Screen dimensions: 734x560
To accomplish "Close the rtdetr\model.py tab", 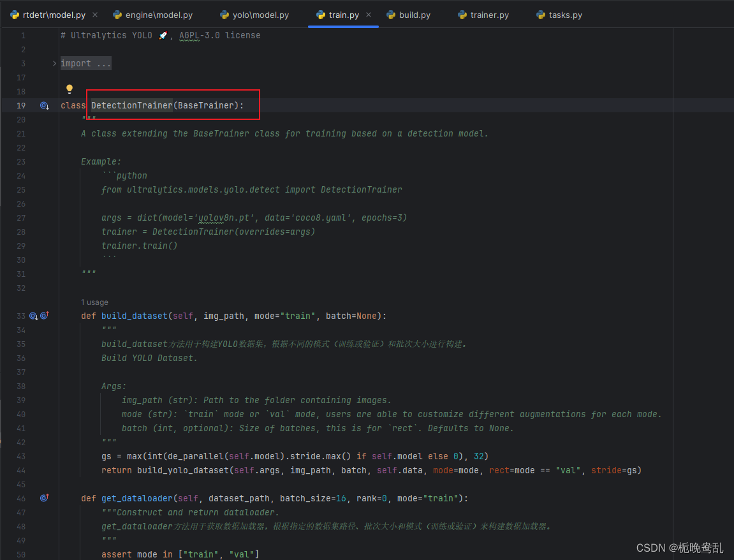I will (x=95, y=15).
